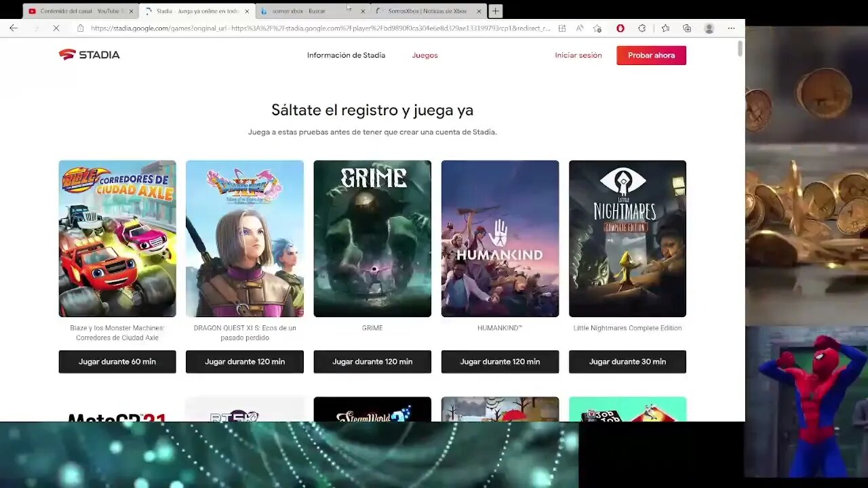Open the Dragon Quest XI S cover art
This screenshot has width=868, height=488.
245,239
